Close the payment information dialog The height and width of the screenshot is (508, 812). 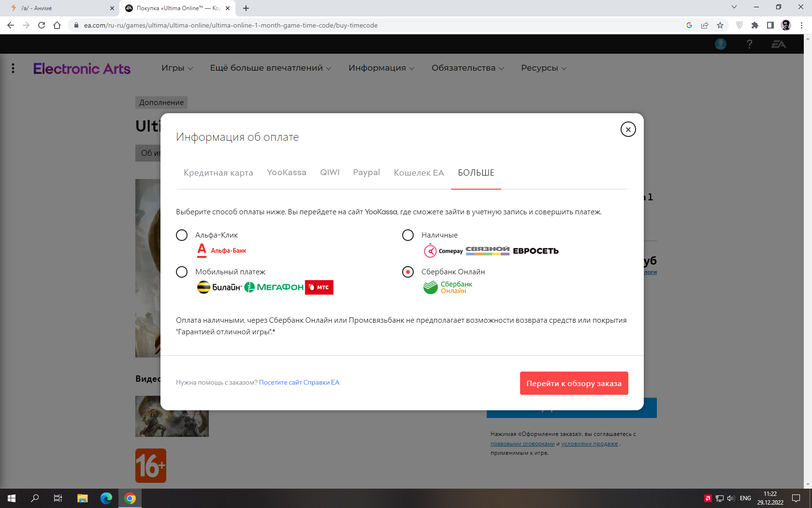point(628,129)
